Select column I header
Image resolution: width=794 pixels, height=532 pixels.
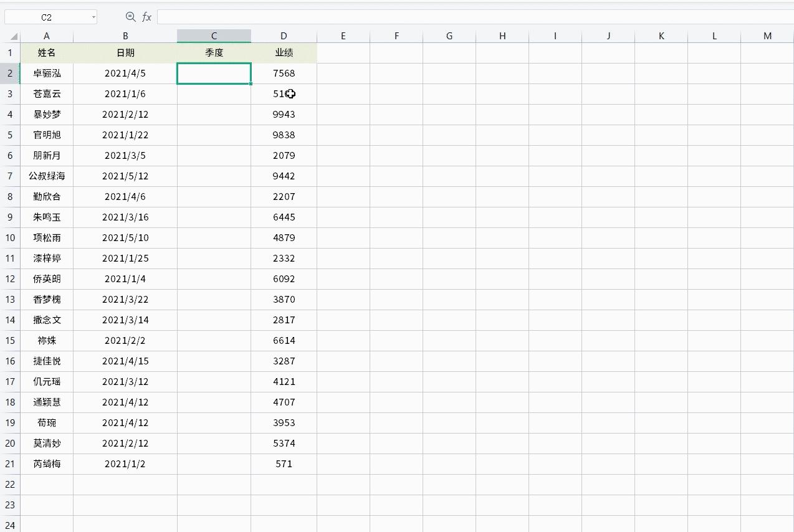pos(555,36)
